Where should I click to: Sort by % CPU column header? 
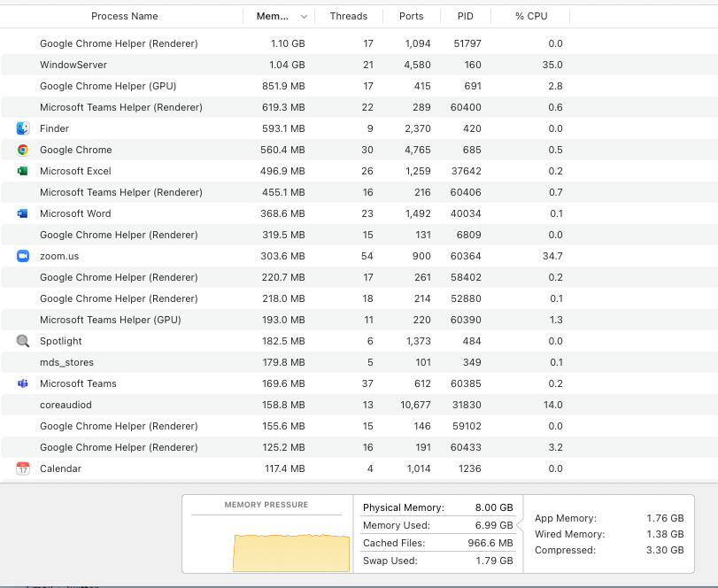coord(531,16)
